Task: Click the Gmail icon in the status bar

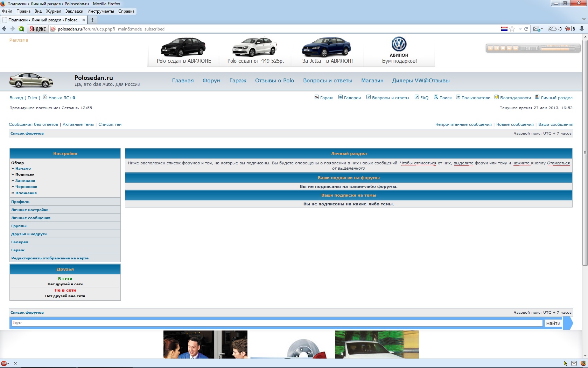Action: [574, 363]
